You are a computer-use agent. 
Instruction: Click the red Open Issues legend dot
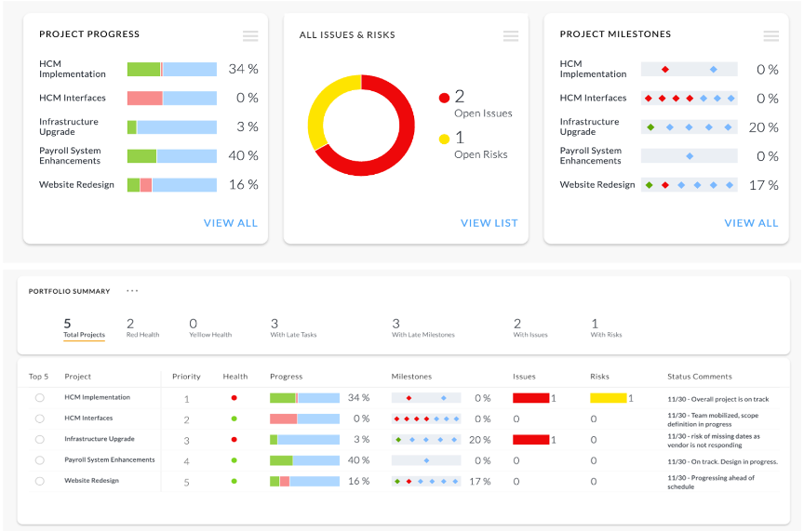[x=444, y=98]
